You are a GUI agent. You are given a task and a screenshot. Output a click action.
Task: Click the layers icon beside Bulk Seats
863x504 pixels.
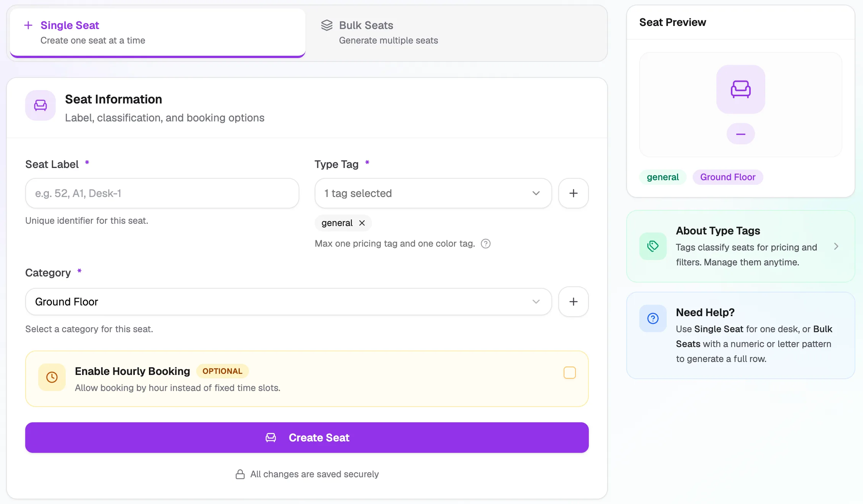coord(327,25)
